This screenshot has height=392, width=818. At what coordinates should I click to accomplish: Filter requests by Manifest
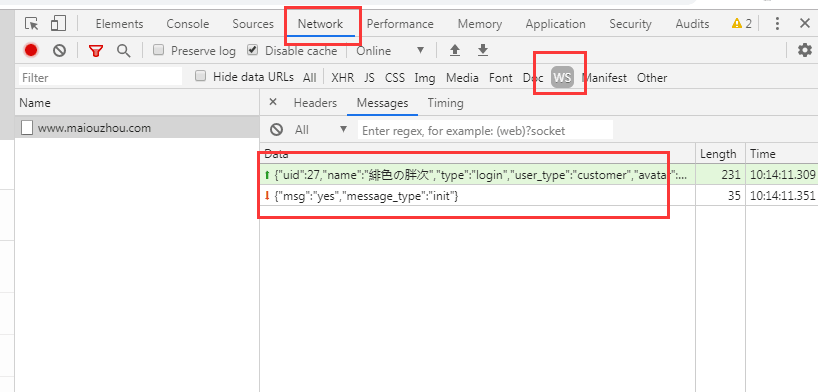[604, 78]
